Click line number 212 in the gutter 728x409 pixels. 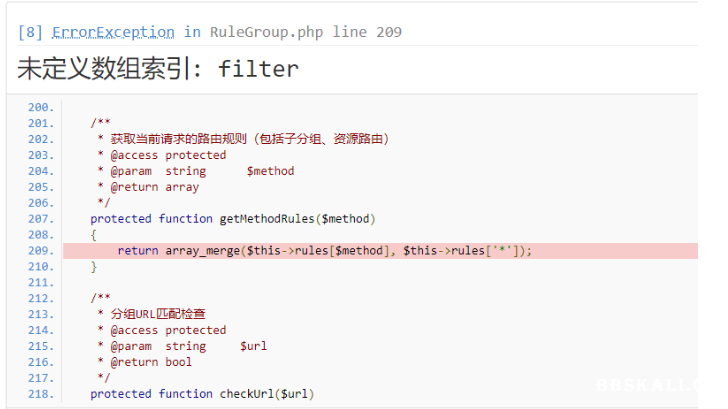[x=40, y=298]
